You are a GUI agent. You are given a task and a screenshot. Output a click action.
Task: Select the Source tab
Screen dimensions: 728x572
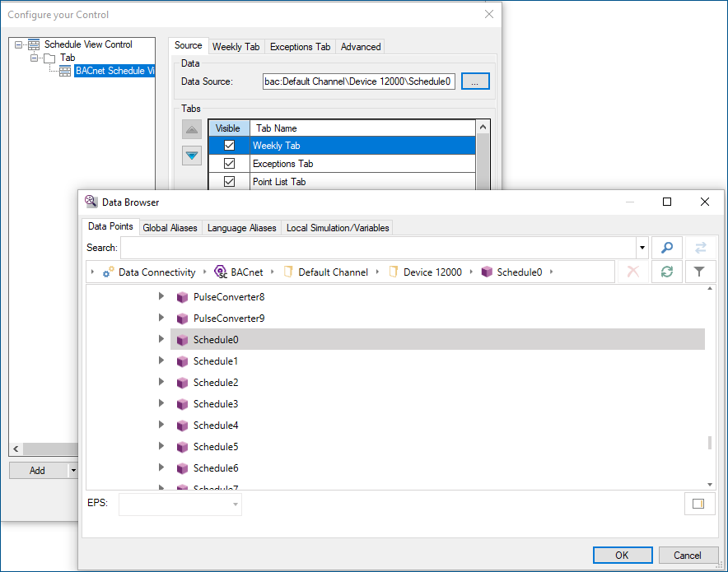click(x=188, y=45)
